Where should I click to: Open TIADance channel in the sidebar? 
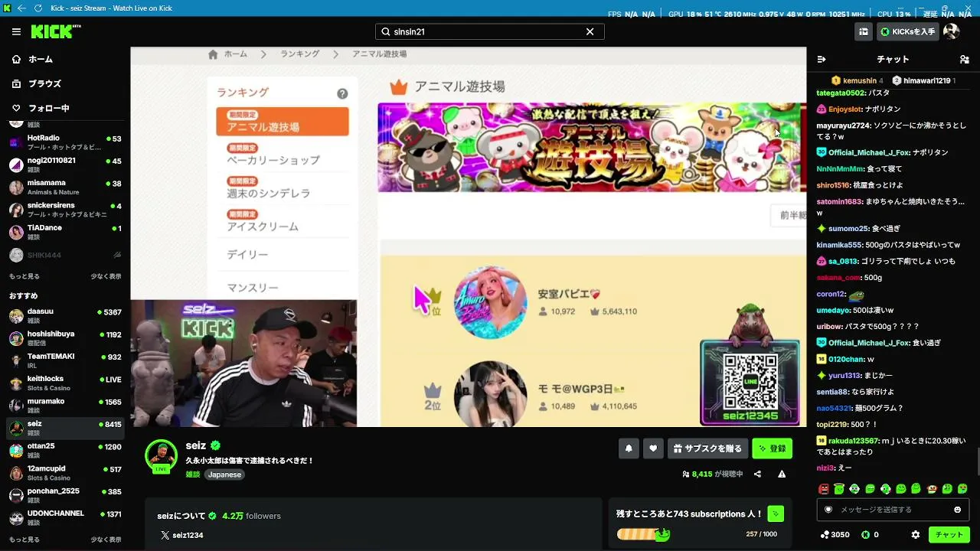click(65, 232)
